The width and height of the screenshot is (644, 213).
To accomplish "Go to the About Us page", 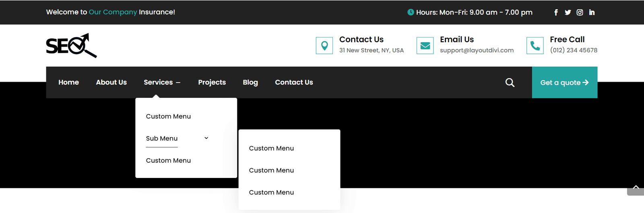I will pyautogui.click(x=111, y=83).
